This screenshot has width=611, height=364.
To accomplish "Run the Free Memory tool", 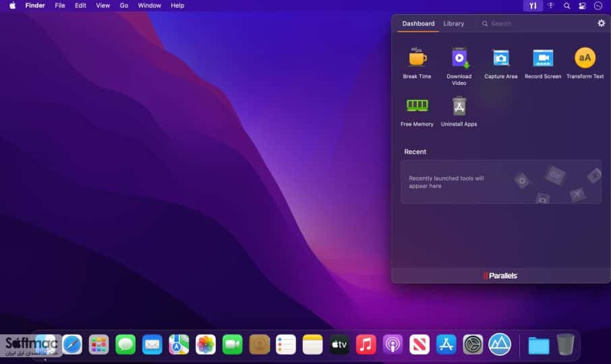I will point(417,111).
